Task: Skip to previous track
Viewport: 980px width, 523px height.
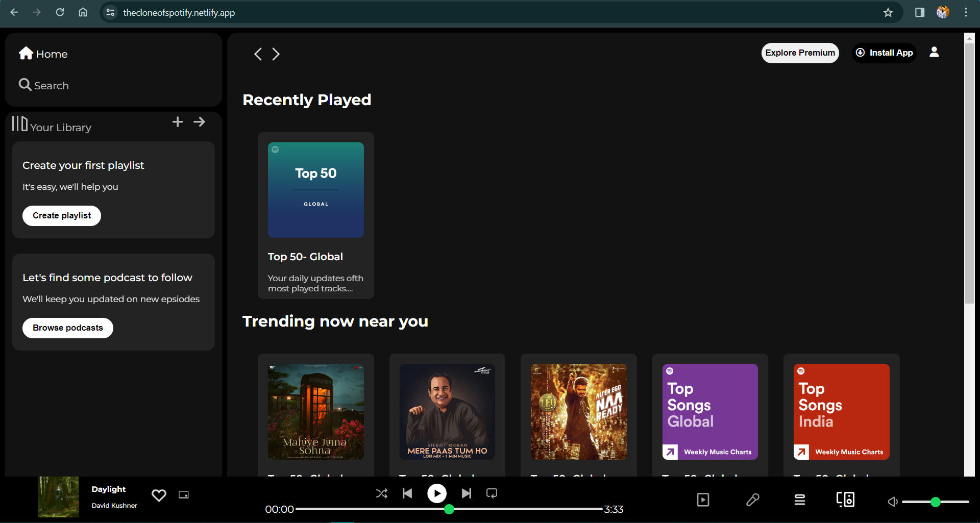Action: tap(407, 493)
